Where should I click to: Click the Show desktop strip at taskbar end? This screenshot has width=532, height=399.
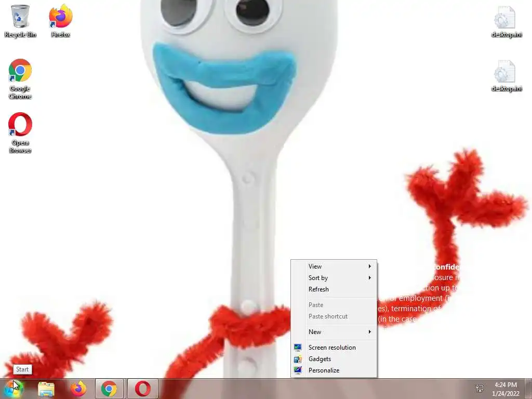pyautogui.click(x=528, y=389)
